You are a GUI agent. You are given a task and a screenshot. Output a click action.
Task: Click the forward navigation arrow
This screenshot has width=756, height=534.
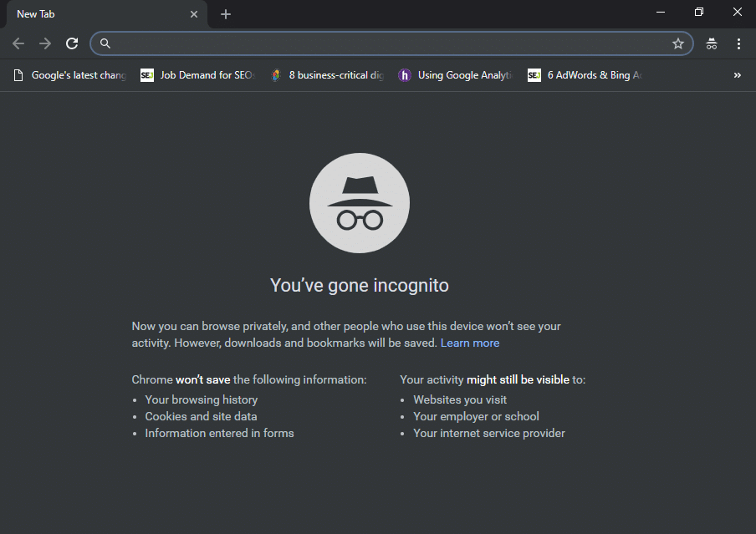point(45,43)
